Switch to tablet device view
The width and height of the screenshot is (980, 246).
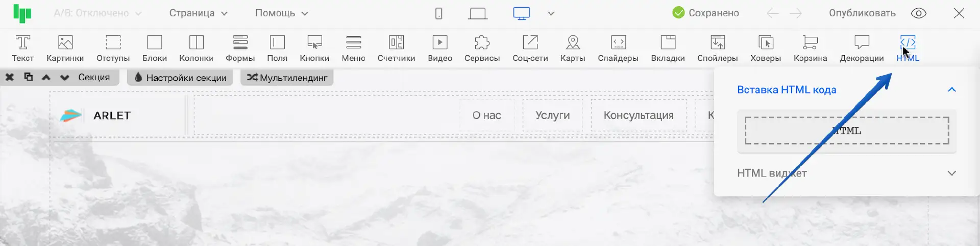coord(477,13)
